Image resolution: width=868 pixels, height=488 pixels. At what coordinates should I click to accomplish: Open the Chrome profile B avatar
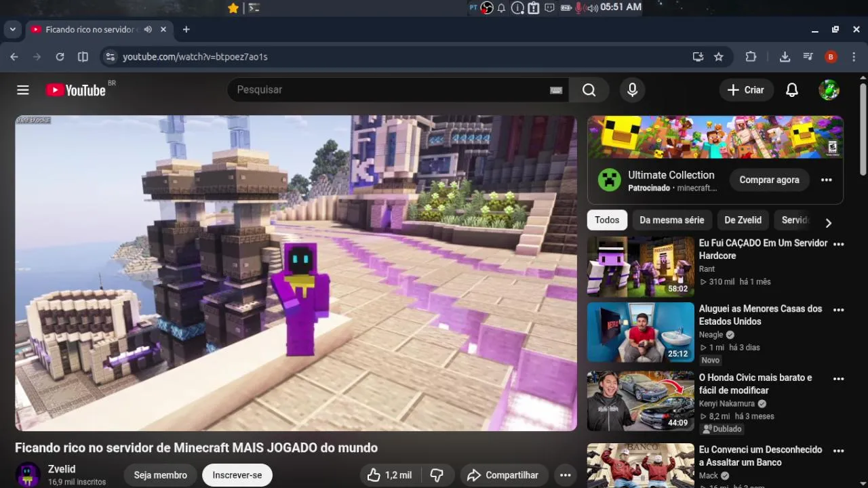click(831, 57)
